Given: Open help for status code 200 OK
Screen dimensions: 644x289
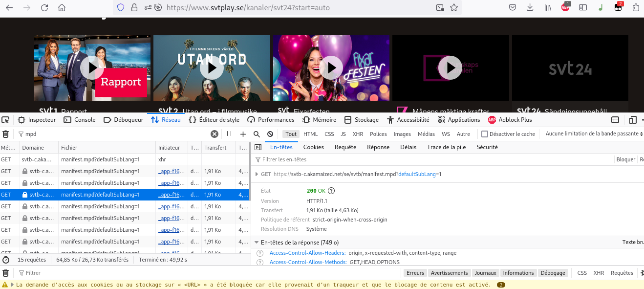Looking at the screenshot, I should pyautogui.click(x=331, y=191).
